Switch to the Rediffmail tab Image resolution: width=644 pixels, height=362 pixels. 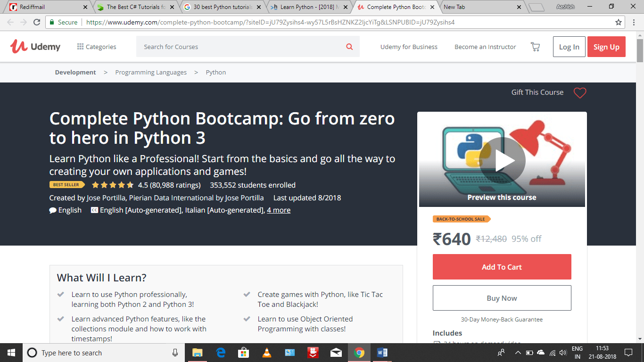point(47,7)
